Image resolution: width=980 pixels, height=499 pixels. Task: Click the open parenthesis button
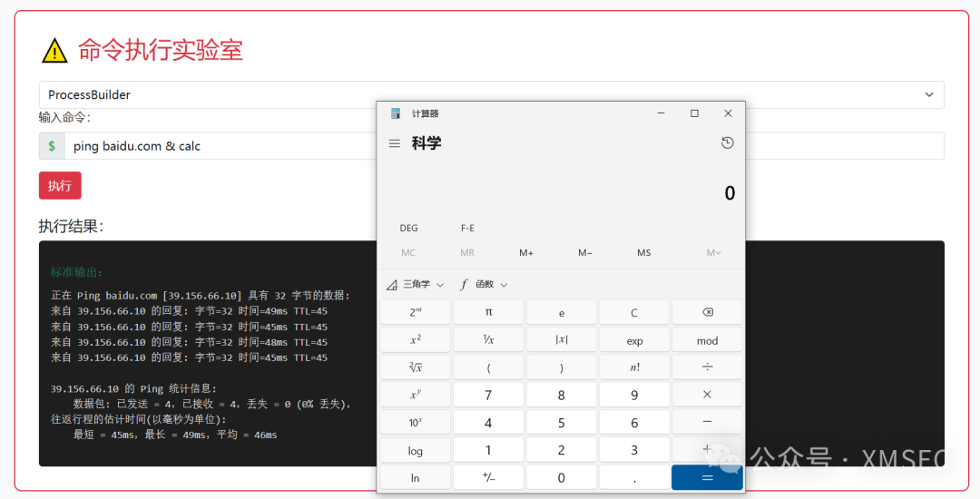click(489, 367)
